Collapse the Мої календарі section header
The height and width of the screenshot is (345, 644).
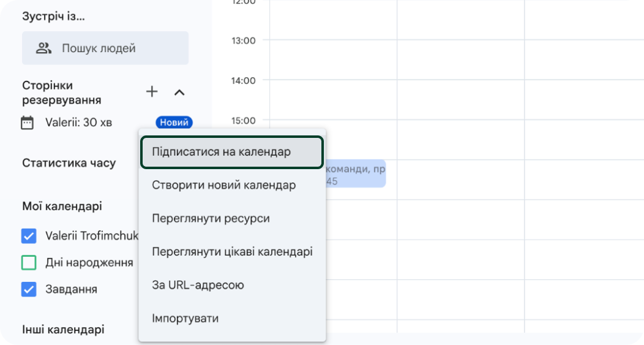tap(62, 207)
